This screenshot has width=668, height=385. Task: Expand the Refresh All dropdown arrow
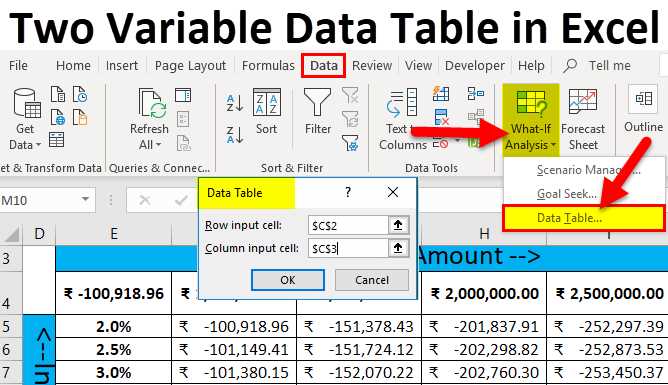click(x=158, y=145)
